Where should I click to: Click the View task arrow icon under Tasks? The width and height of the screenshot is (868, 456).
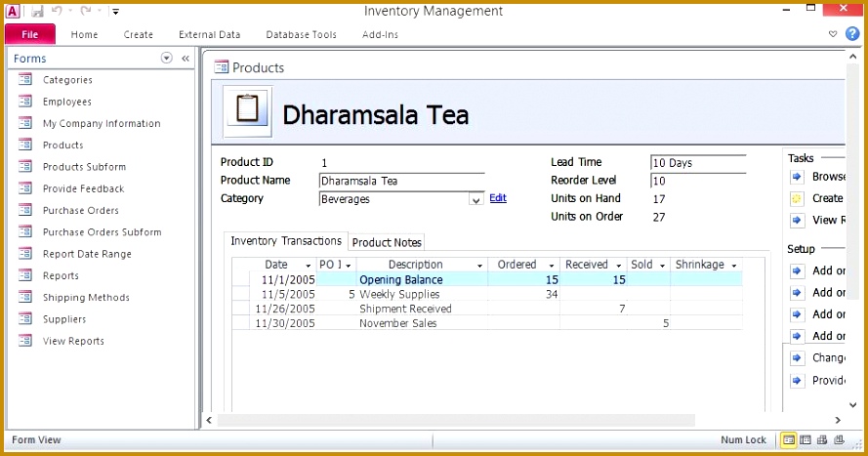click(797, 221)
